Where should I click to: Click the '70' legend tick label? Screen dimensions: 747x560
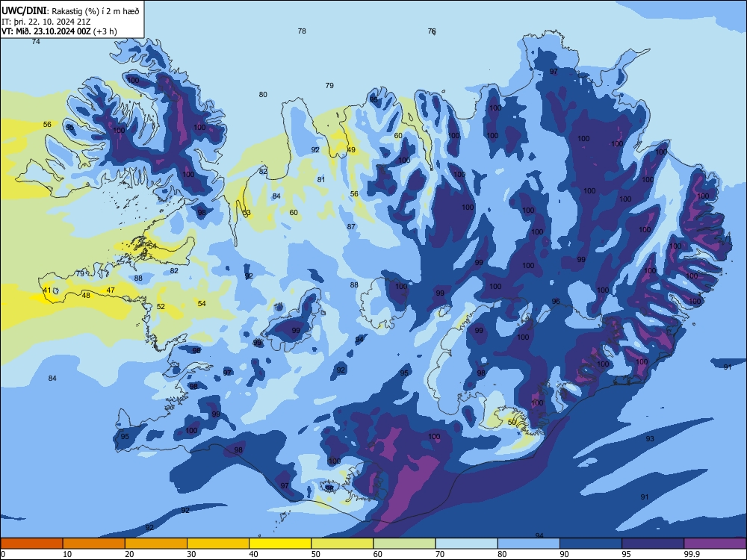(x=440, y=554)
